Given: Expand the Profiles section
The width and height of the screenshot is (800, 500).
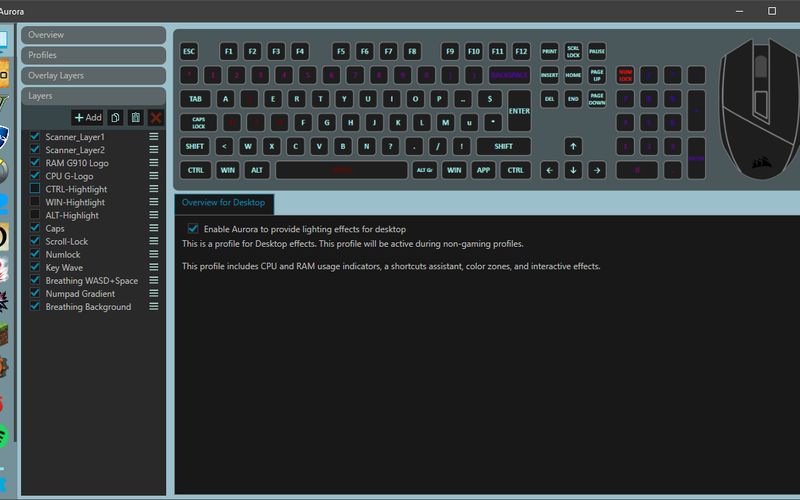Looking at the screenshot, I should (93, 55).
